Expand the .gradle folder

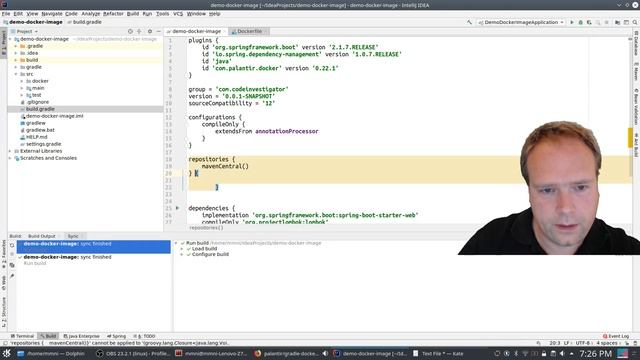(16, 46)
